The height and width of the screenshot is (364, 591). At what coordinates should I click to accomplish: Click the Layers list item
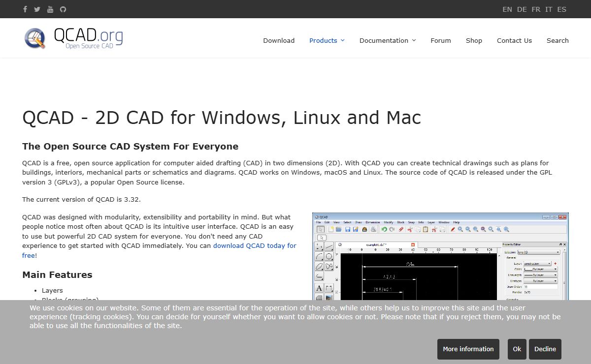[52, 290]
